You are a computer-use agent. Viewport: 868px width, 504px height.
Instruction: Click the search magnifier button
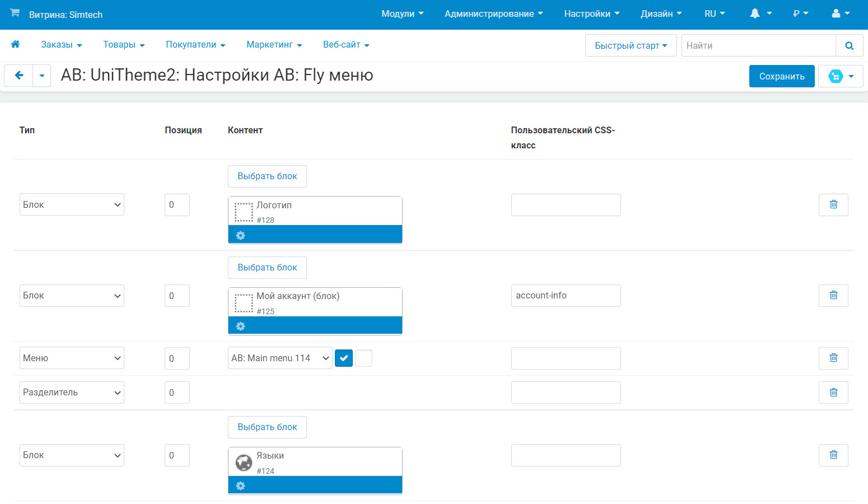point(850,45)
